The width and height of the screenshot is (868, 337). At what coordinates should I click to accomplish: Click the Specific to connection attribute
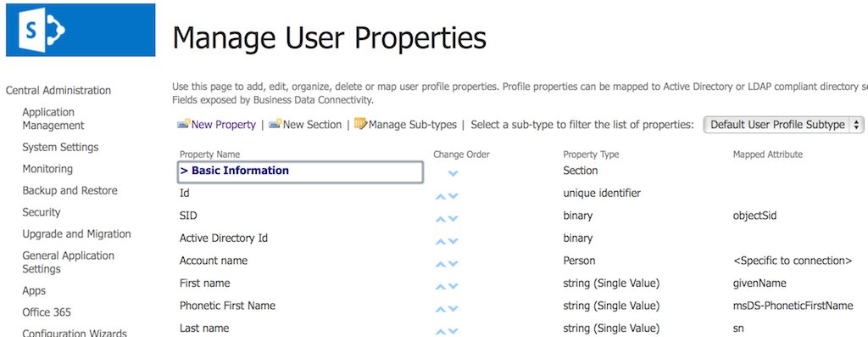click(x=793, y=261)
